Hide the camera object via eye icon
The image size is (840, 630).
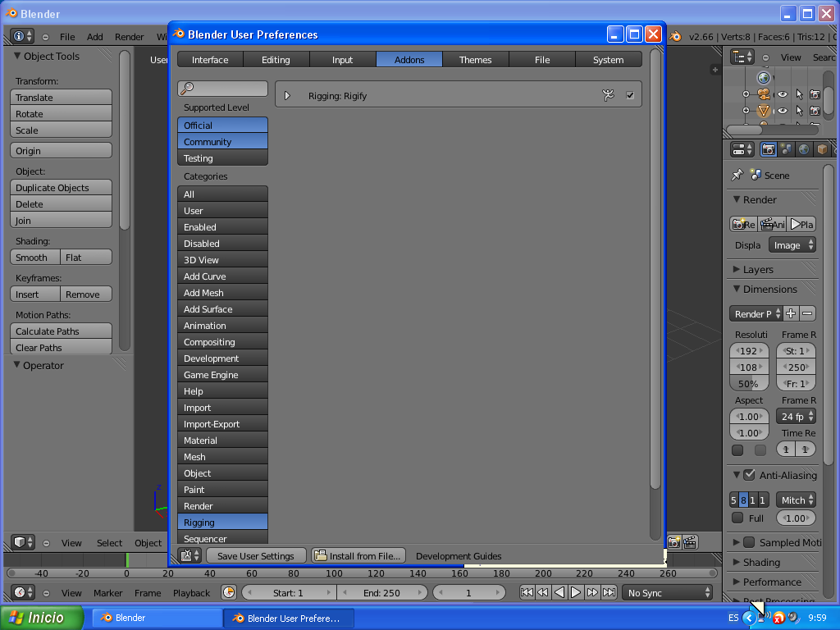[783, 94]
